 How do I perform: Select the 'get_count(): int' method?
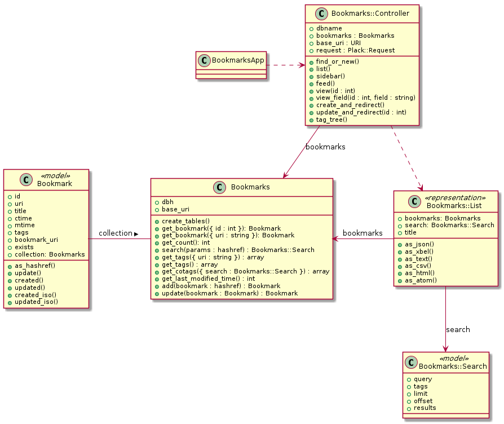[186, 242]
